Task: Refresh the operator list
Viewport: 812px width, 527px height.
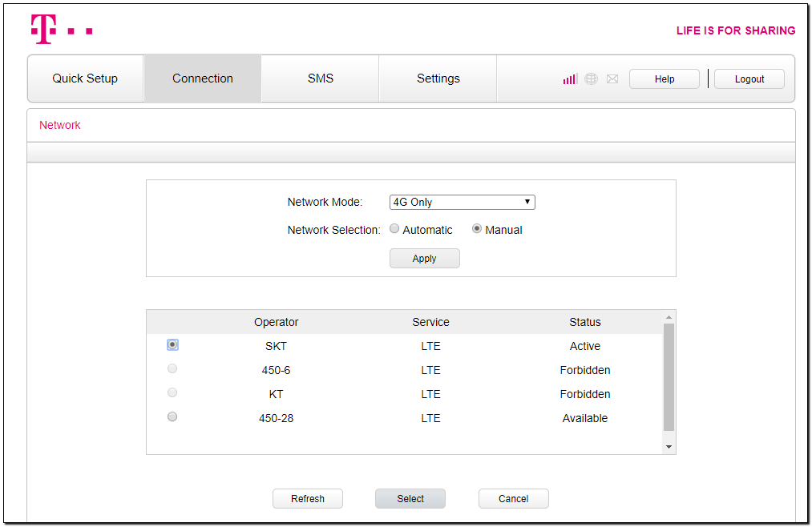Action: 308,498
